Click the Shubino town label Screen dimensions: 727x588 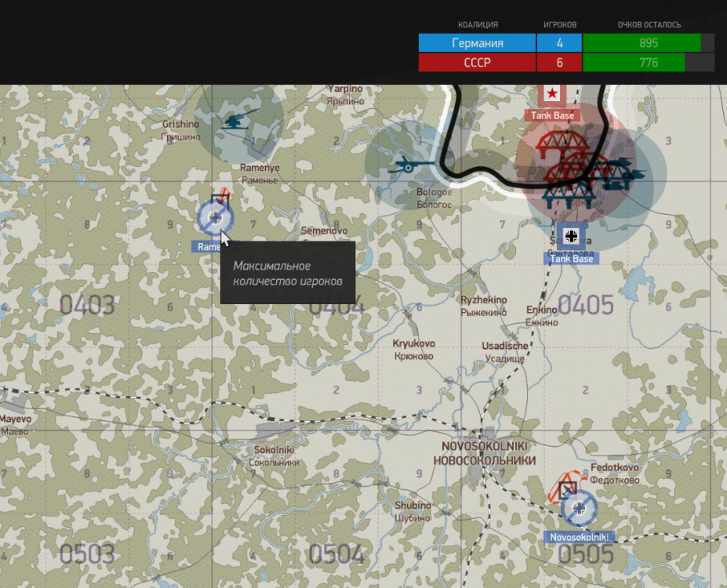[x=413, y=511]
